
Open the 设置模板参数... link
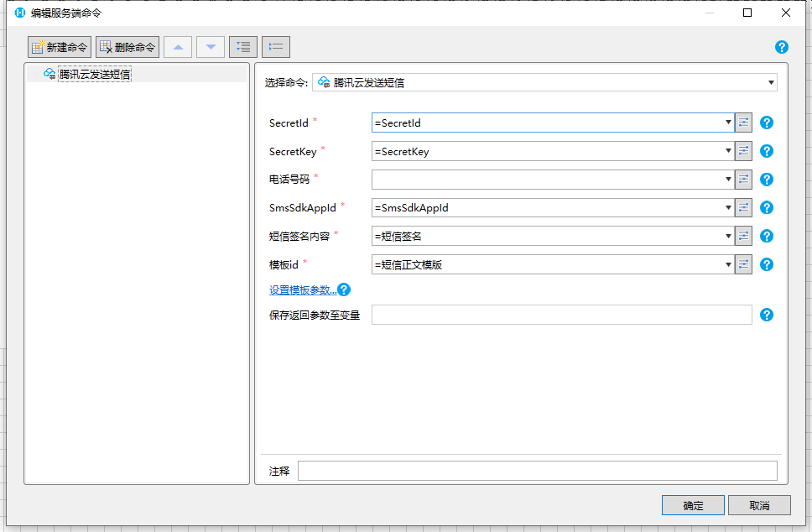(x=303, y=290)
